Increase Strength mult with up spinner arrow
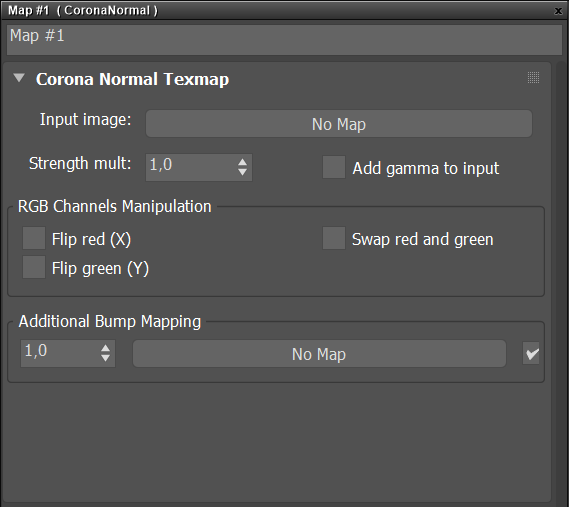The width and height of the screenshot is (569, 507). click(243, 162)
